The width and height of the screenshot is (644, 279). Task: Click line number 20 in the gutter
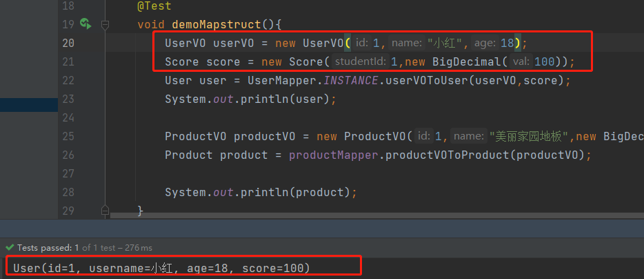[68, 43]
